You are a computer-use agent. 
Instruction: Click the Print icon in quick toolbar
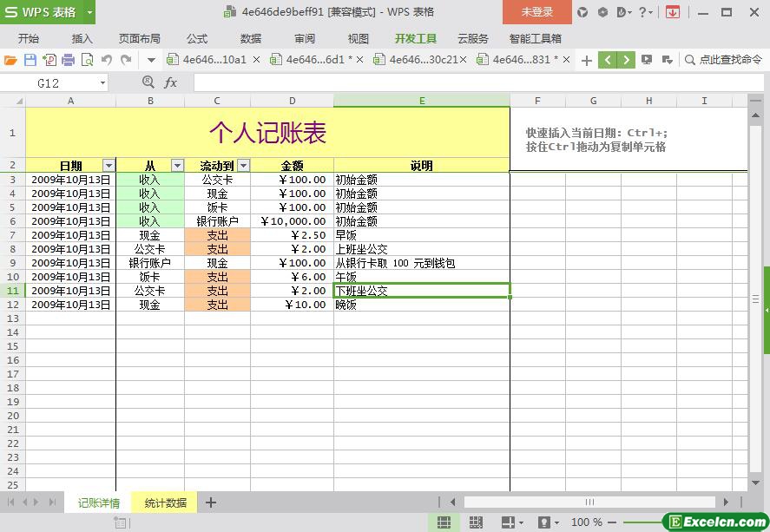click(x=68, y=60)
